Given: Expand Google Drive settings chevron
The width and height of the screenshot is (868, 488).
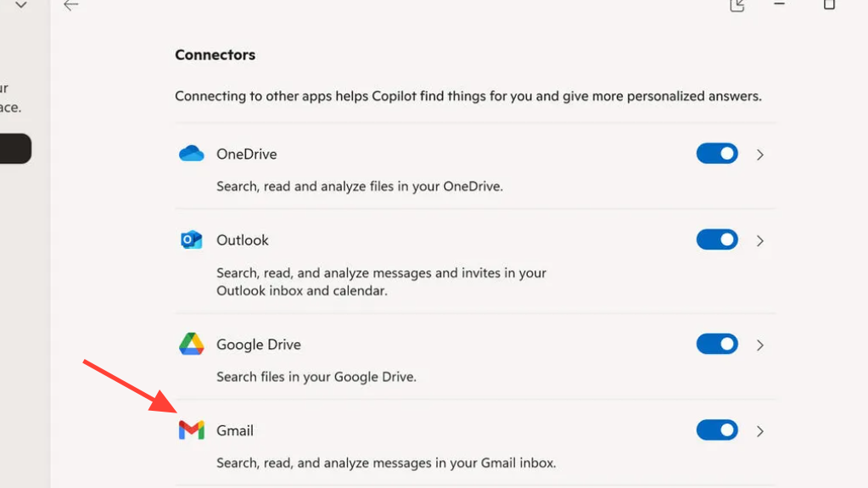Looking at the screenshot, I should 760,345.
